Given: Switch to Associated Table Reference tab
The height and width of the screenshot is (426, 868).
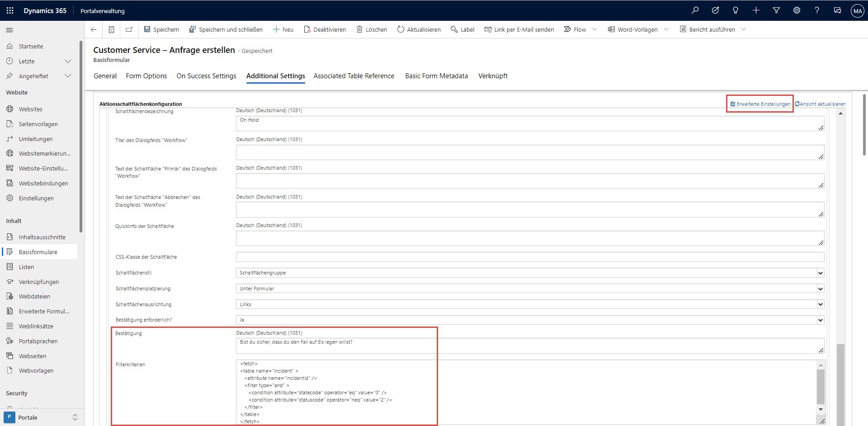Looking at the screenshot, I should pos(354,76).
